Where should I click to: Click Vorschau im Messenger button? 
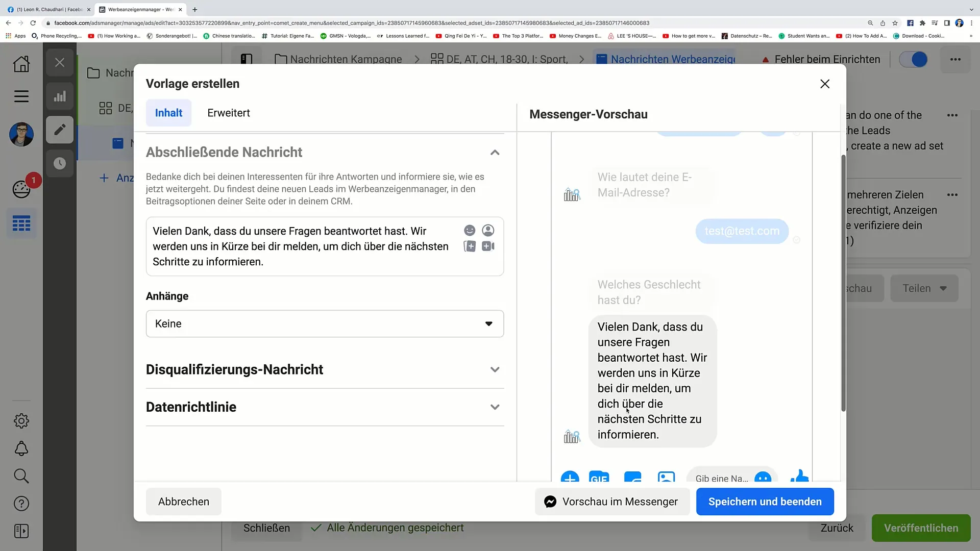click(612, 501)
